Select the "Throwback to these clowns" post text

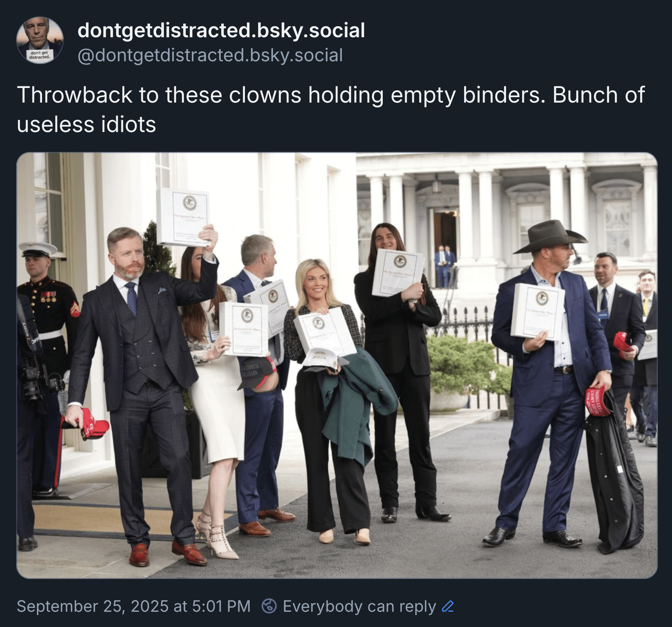(331, 109)
